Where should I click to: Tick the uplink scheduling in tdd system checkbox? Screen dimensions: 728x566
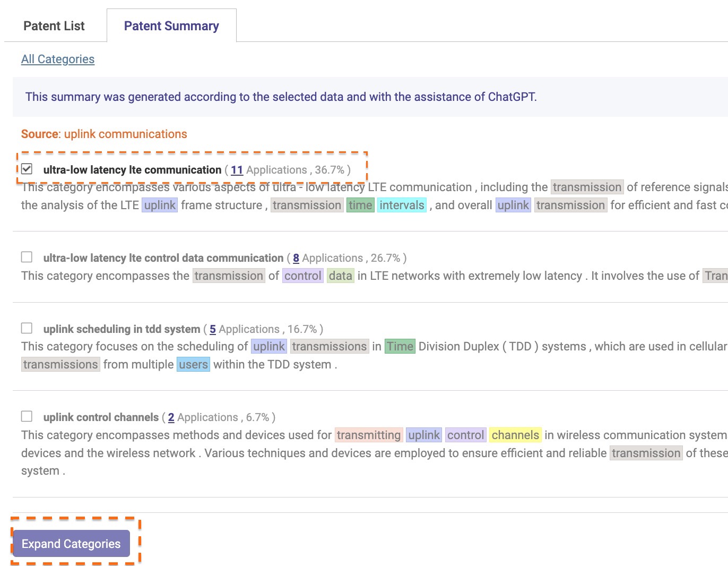click(27, 328)
